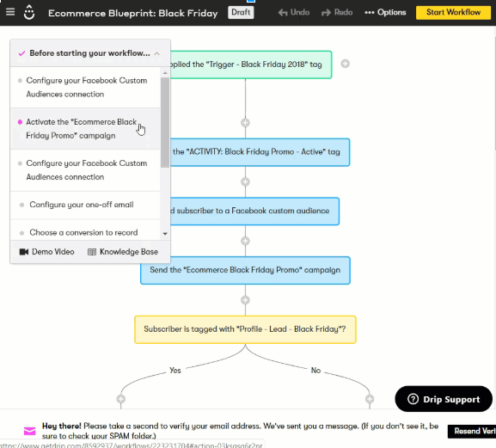Viewport: 496px width, 448px height.
Task: Select the third checklist item about Facebook Custom Audiences
Action: [x=85, y=170]
